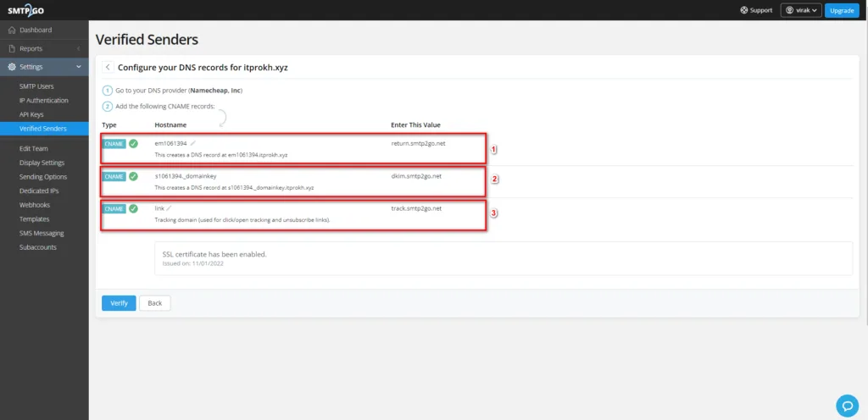
Task: Open the live chat bubble icon
Action: 846,405
